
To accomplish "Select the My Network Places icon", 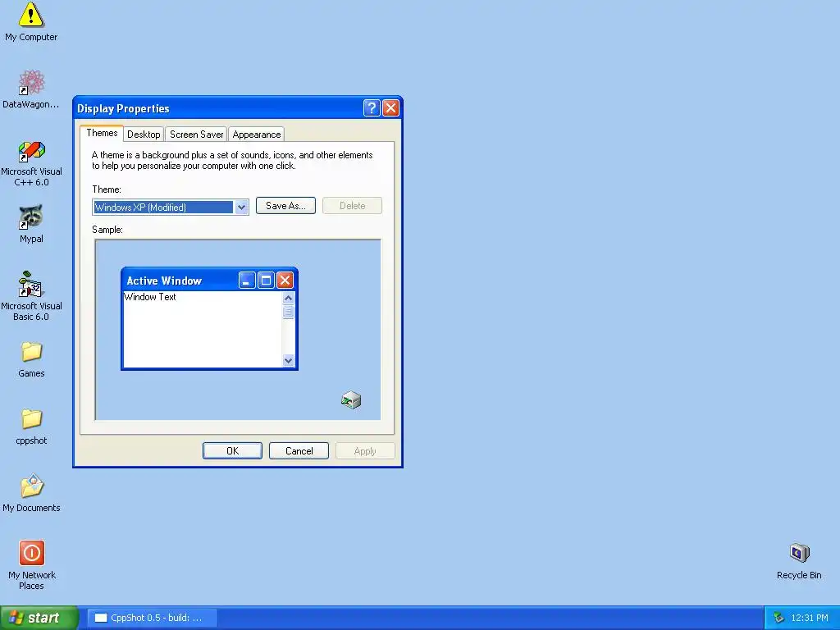I will click(x=31, y=564).
